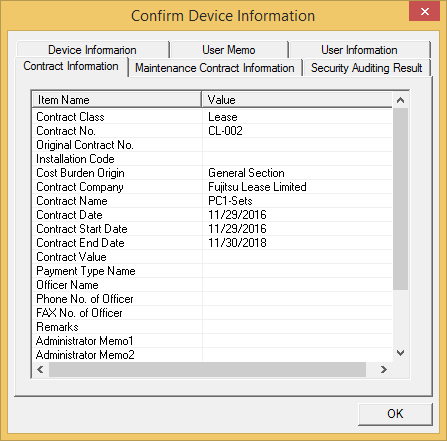The image size is (447, 441).
Task: Click the horizontal scrollbar thumb
Action: point(207,369)
